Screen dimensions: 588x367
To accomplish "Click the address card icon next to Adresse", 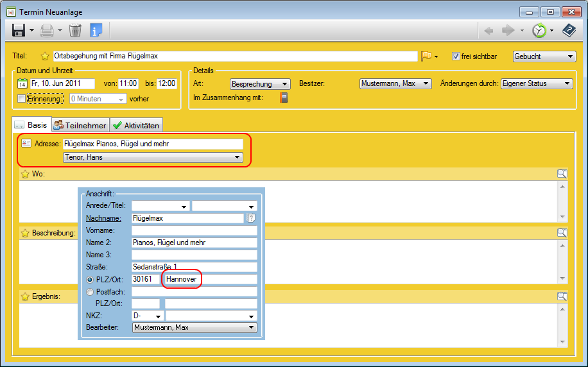I will [26, 143].
